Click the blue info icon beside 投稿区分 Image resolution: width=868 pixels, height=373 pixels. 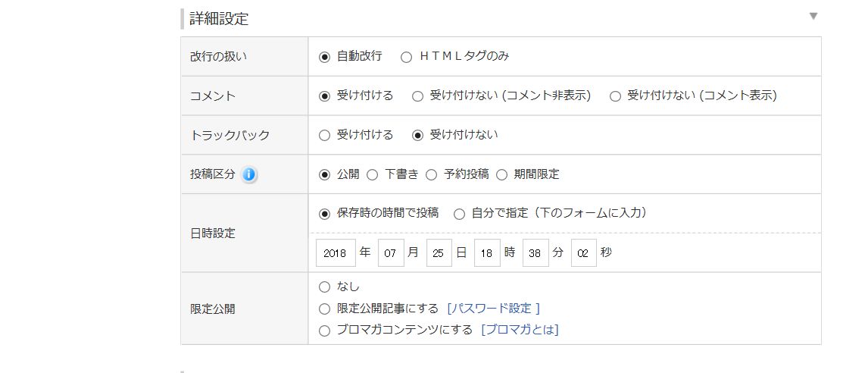[249, 174]
